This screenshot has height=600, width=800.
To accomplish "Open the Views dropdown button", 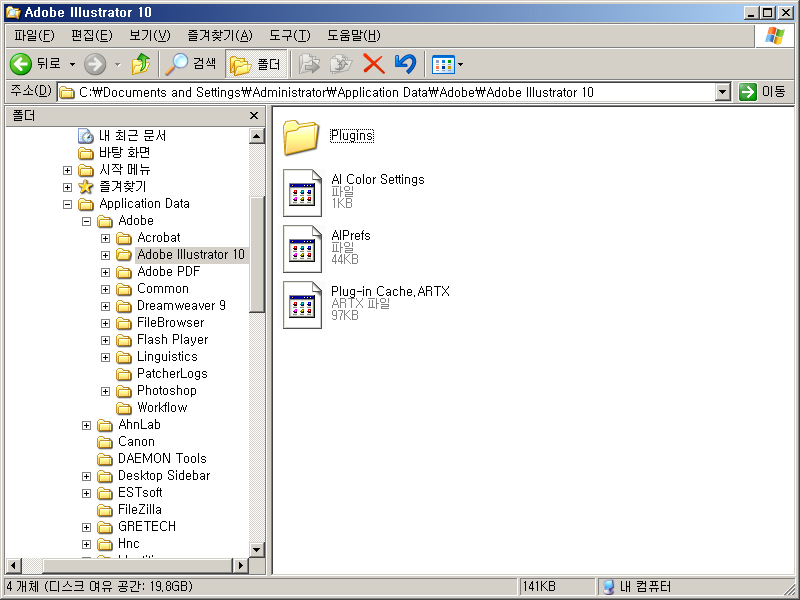I will (x=447, y=64).
